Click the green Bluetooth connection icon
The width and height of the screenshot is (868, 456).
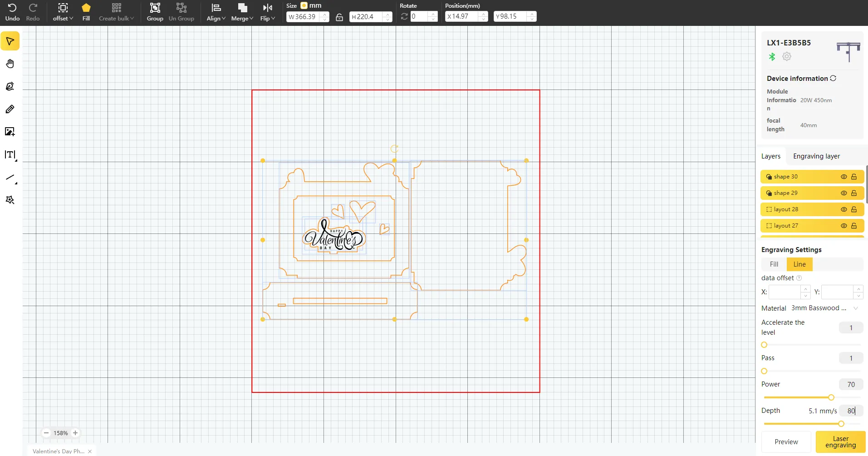772,57
